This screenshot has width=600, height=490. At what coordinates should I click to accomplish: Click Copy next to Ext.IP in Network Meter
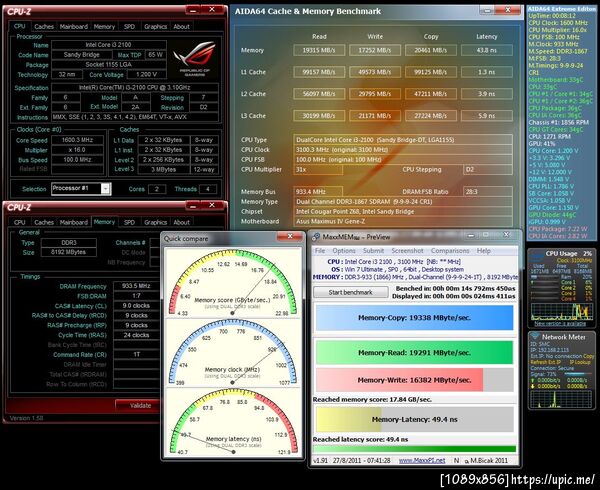tap(589, 356)
